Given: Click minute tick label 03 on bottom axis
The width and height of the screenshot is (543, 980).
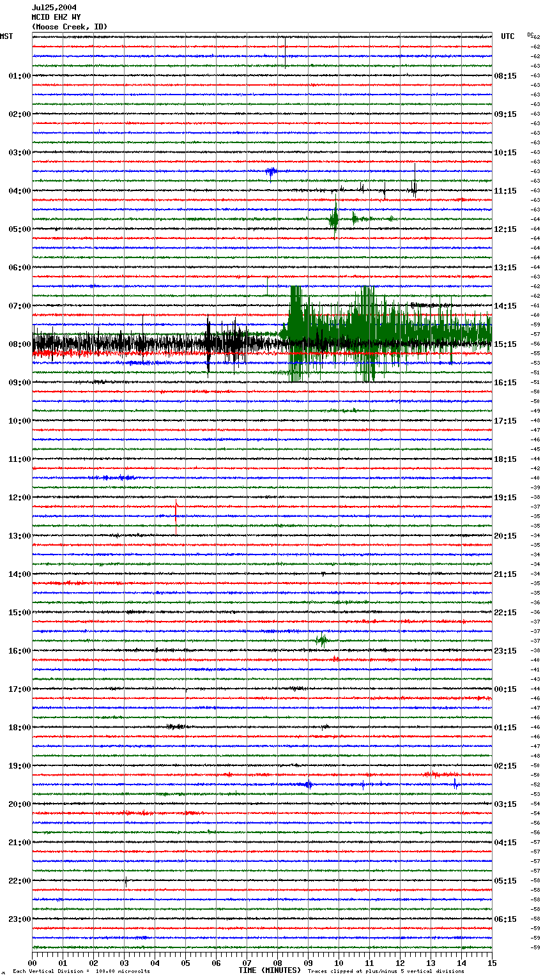Looking at the screenshot, I should click(x=125, y=963).
